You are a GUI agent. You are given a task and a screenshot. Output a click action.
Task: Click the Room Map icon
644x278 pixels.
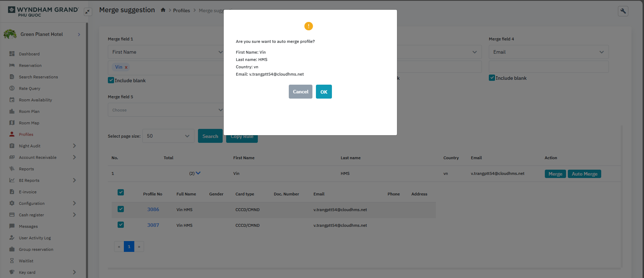(12, 123)
